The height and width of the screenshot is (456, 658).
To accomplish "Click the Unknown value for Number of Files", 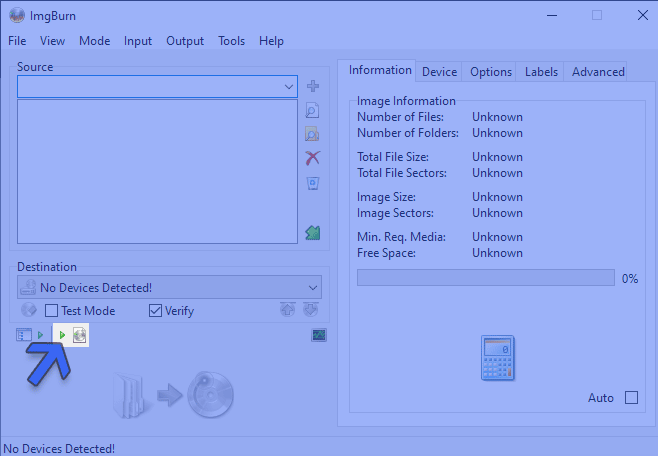I will click(x=497, y=117).
